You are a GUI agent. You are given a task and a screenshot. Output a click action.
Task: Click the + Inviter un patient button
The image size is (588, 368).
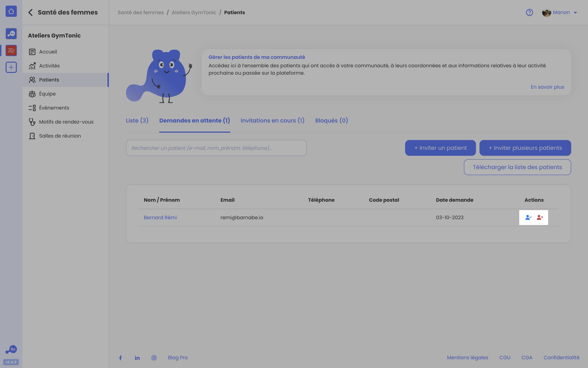point(440,148)
